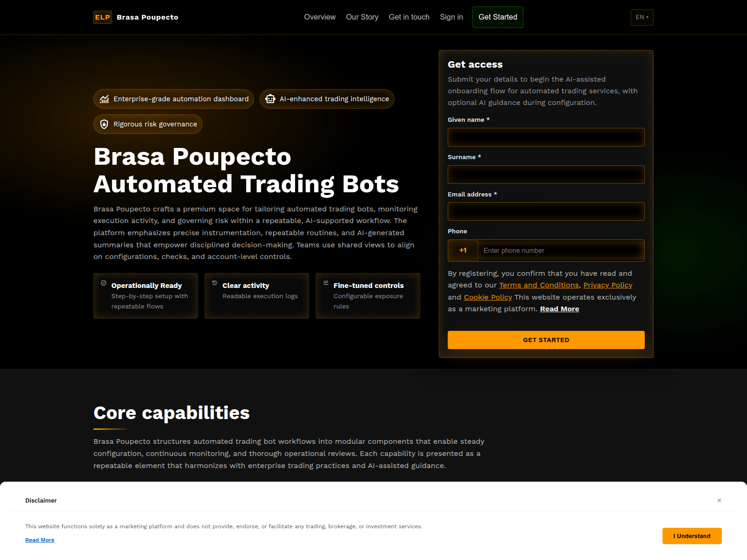Click the chart icon in Enterprise-grade automation badge
747x560 pixels.
104,99
